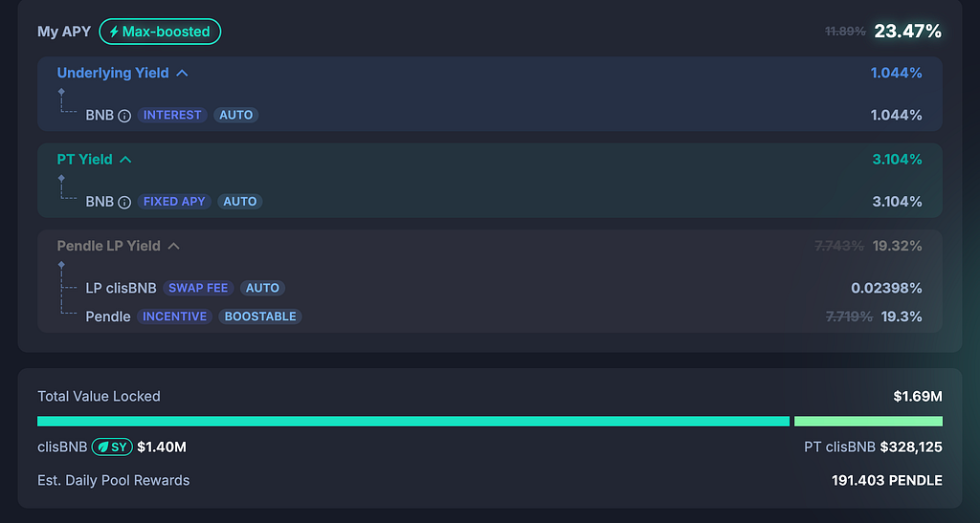Click the INTEREST tag on BNB row
Image resolution: width=980 pixels, height=523 pixels.
[172, 115]
